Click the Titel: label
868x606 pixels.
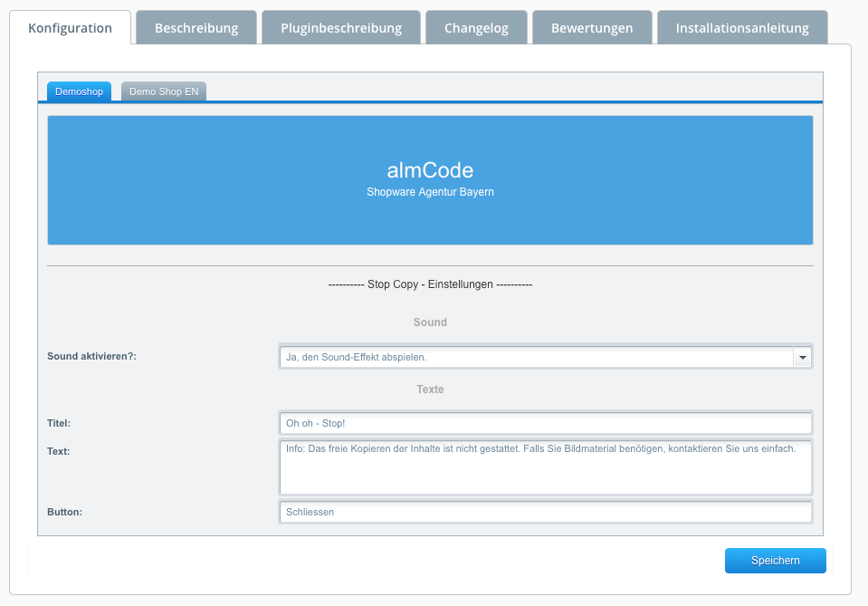pyautogui.click(x=59, y=423)
